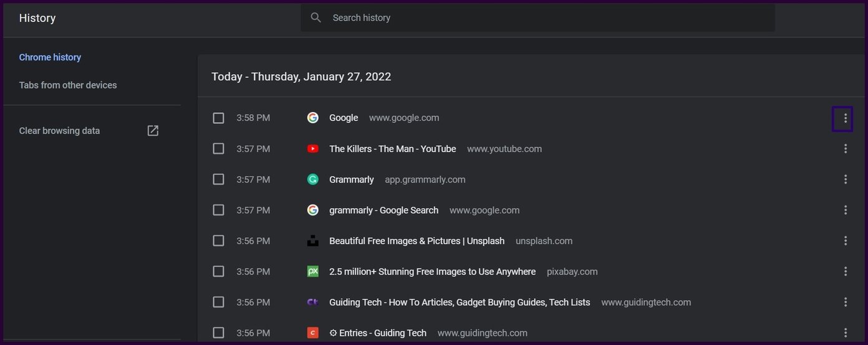This screenshot has width=868, height=345.
Task: Open the Clear browsing data link
Action: click(59, 131)
